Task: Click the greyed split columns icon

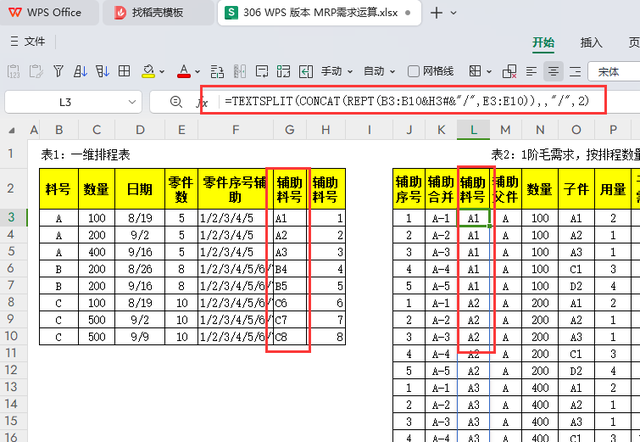Action: [x=240, y=71]
